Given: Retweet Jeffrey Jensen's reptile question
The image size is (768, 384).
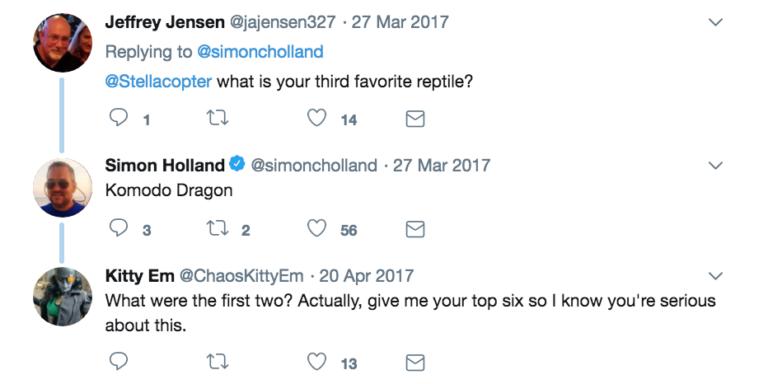Looking at the screenshot, I should tap(217, 119).
